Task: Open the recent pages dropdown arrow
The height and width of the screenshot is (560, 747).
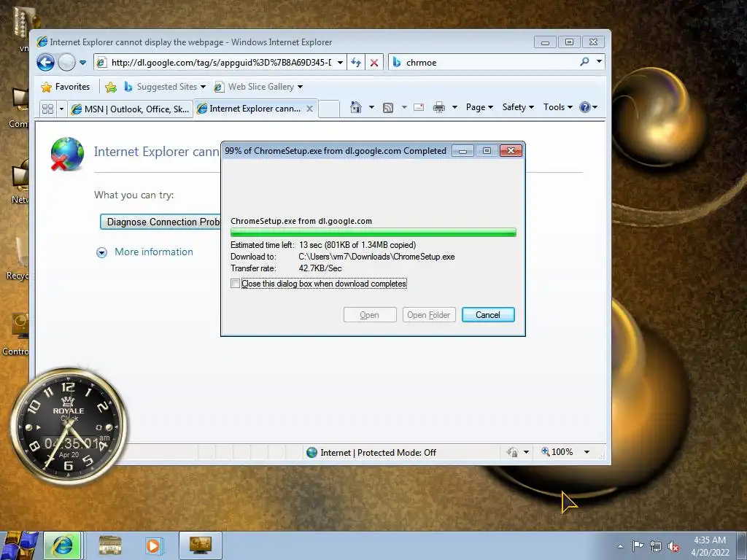Action: [83, 63]
